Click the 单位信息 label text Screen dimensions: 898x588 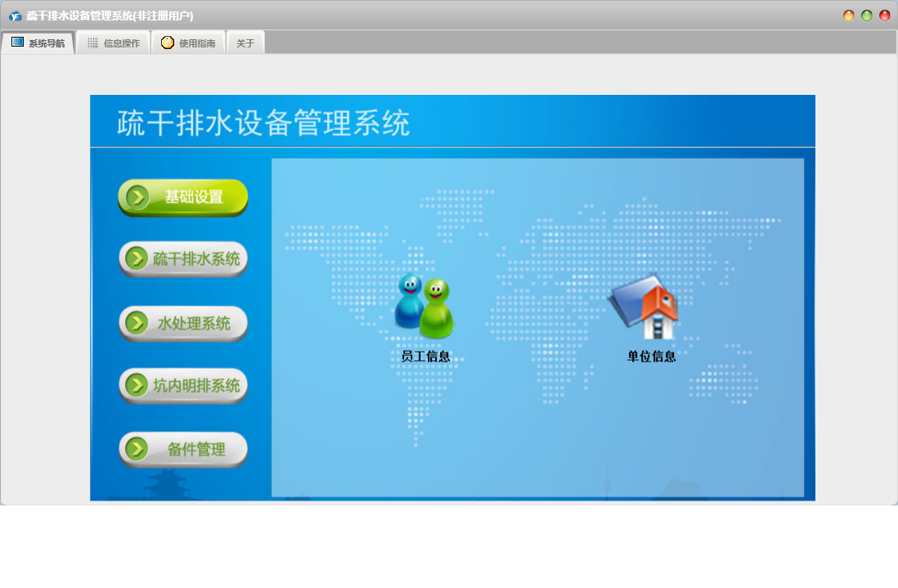click(x=651, y=357)
